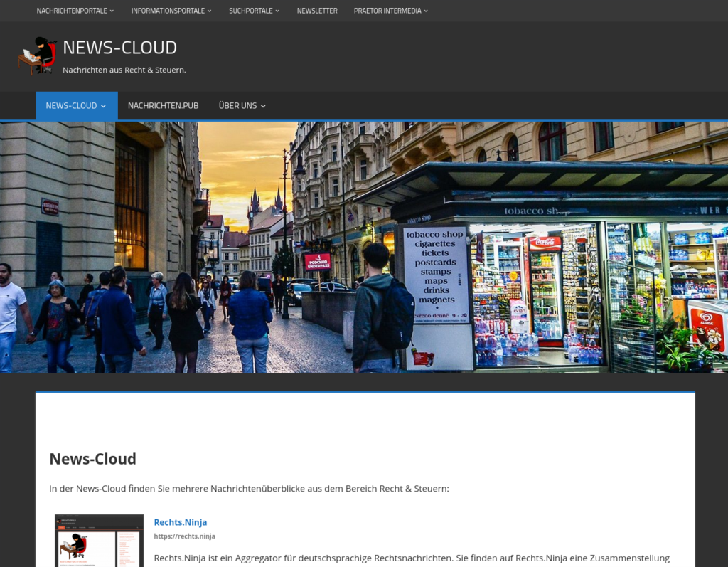The width and height of the screenshot is (728, 567).
Task: Open the Rechts.Ninja heading link
Action: [180, 522]
